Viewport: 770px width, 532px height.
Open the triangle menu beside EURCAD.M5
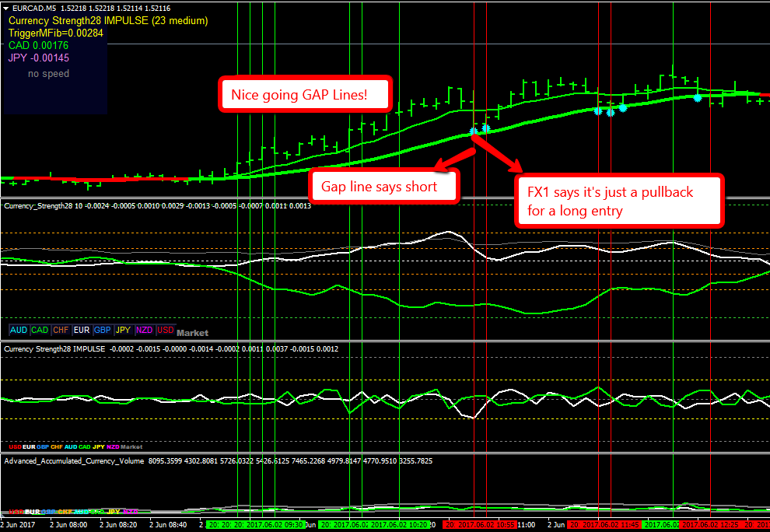(x=6, y=9)
